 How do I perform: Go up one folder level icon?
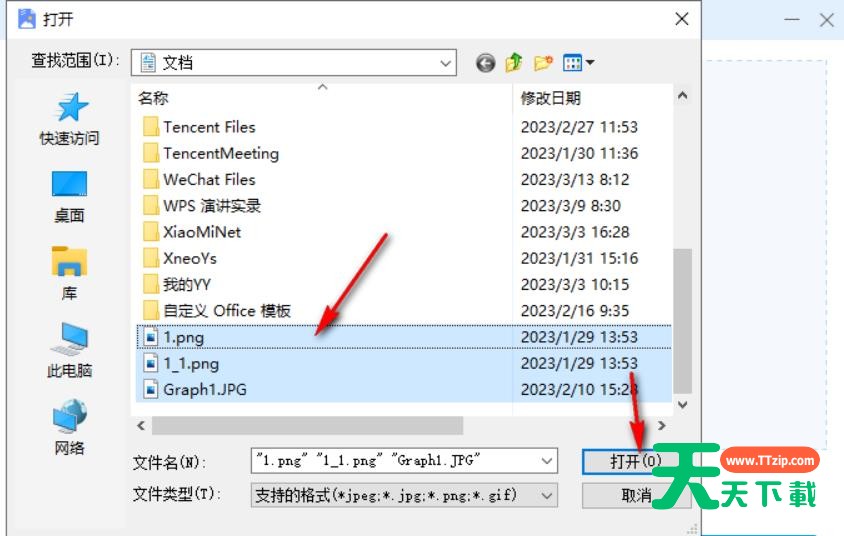click(514, 63)
